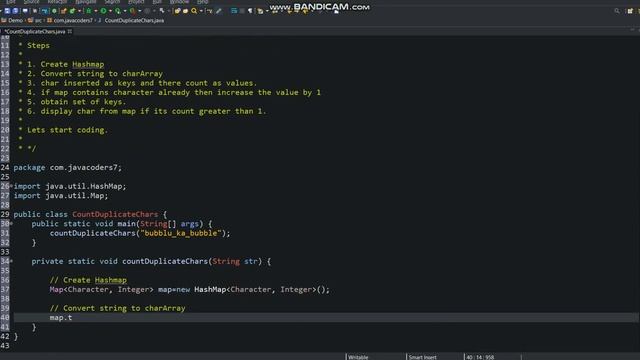
Task: Open the dropdown arrow beside the Debug icon
Action: pos(96,11)
